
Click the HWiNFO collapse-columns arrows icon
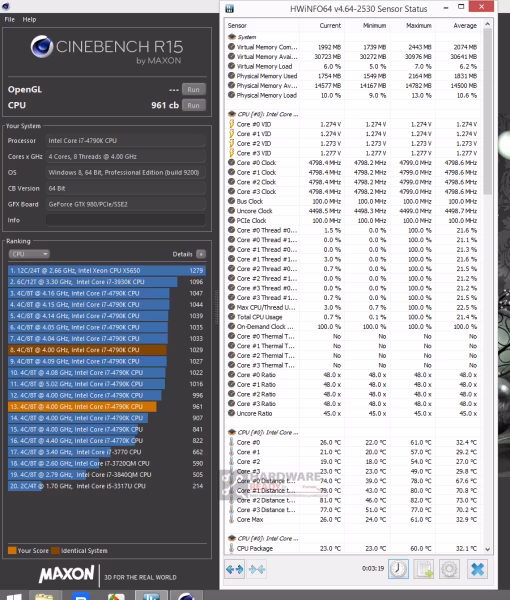pos(257,569)
